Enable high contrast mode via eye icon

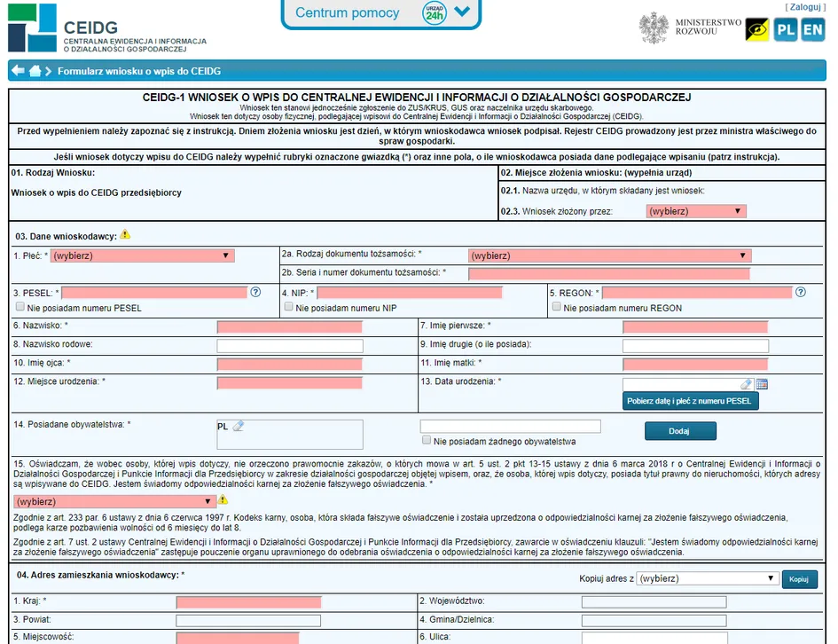[758, 29]
